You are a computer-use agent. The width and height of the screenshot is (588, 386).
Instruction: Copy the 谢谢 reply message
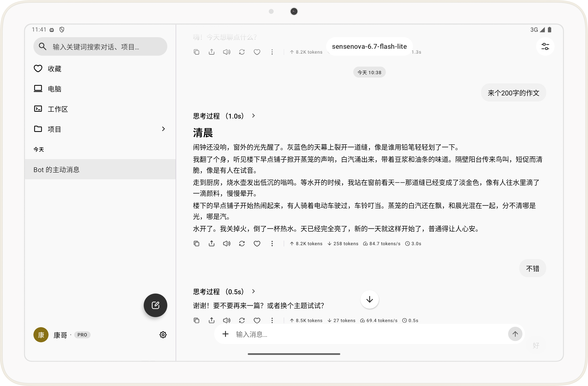point(196,320)
